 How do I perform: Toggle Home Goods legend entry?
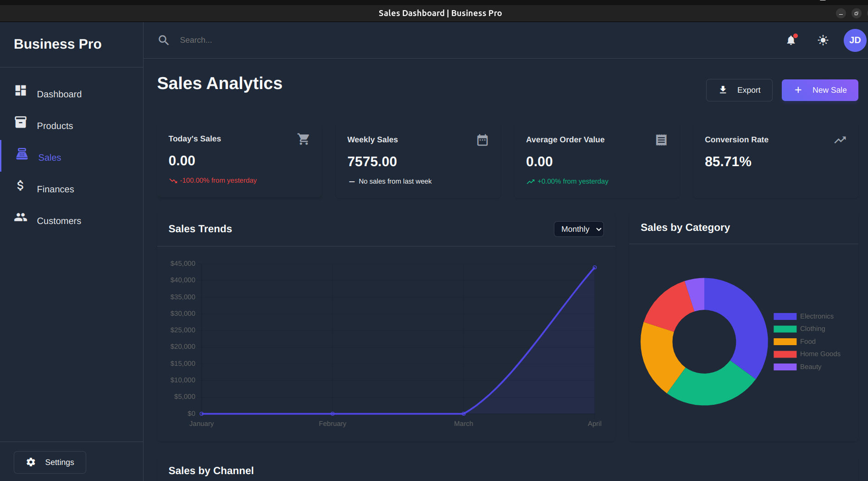820,354
